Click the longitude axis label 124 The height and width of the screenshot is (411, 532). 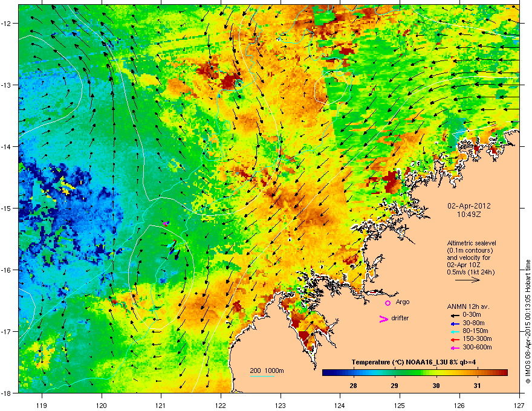[340, 405]
